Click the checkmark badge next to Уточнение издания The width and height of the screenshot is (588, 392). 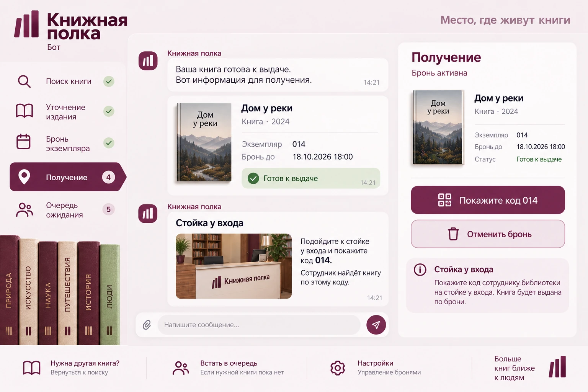tap(109, 111)
